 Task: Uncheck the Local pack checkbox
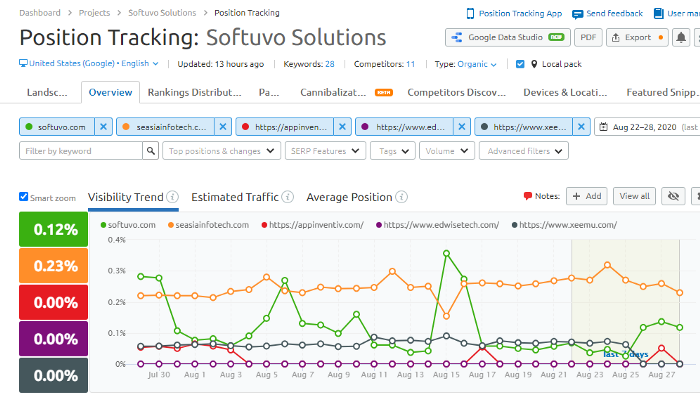pyautogui.click(x=520, y=64)
